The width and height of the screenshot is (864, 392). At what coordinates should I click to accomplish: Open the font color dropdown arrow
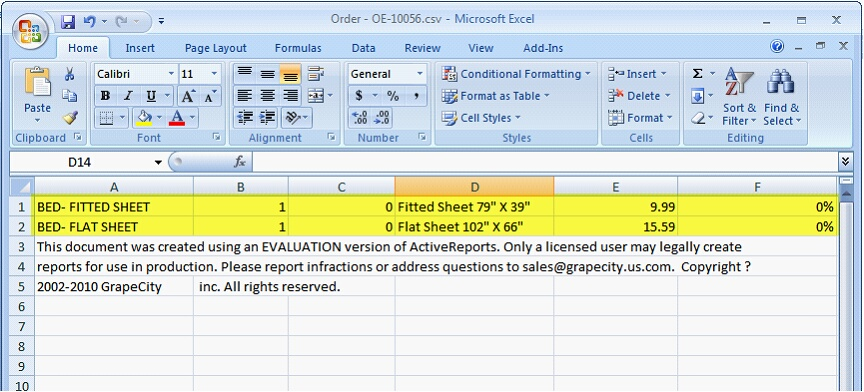coord(192,117)
